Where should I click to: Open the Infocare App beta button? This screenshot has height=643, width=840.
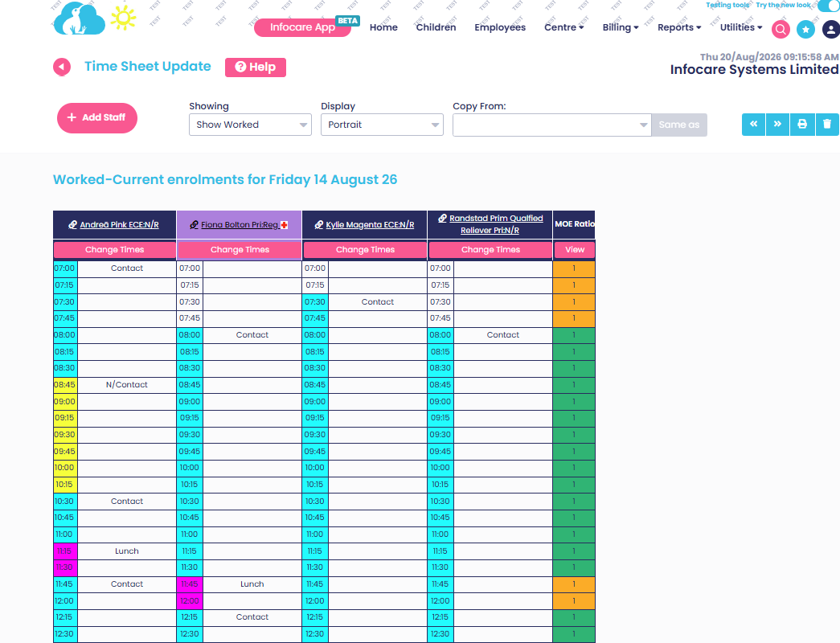303,27
